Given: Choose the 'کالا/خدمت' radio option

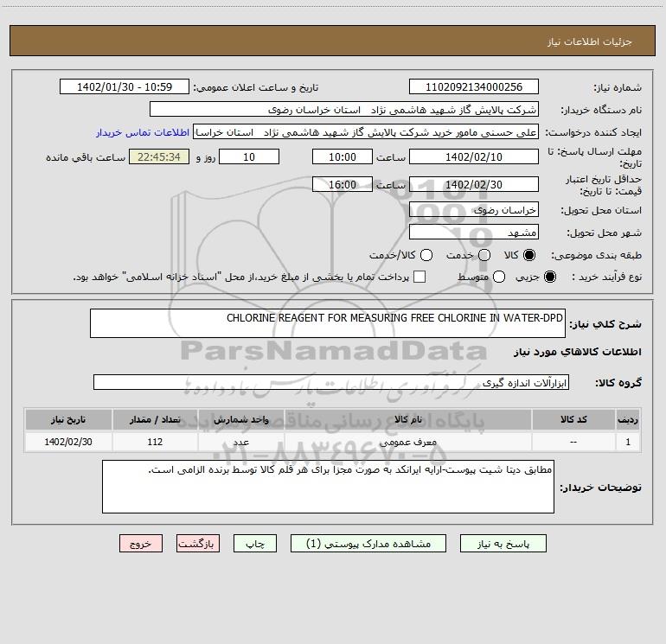Looking at the screenshot, I should tap(425, 255).
